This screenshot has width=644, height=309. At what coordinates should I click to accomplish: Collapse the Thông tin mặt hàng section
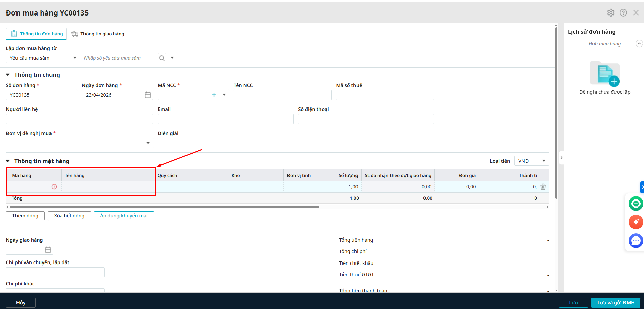[x=8, y=161]
